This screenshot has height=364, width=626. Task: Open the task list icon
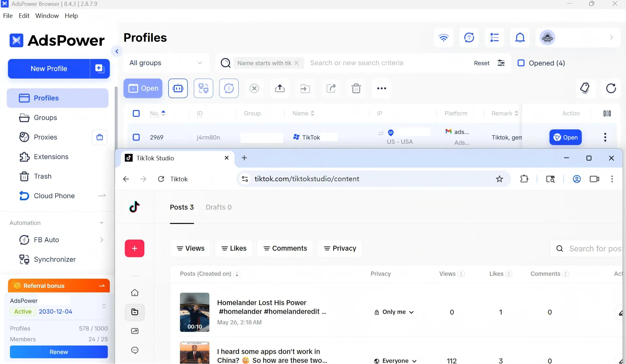pyautogui.click(x=494, y=38)
